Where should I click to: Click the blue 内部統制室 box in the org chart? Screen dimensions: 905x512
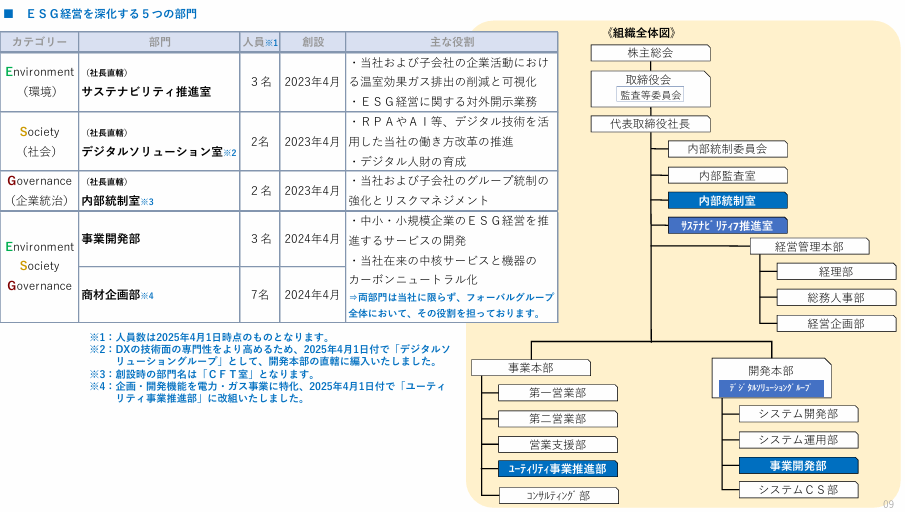(x=727, y=201)
